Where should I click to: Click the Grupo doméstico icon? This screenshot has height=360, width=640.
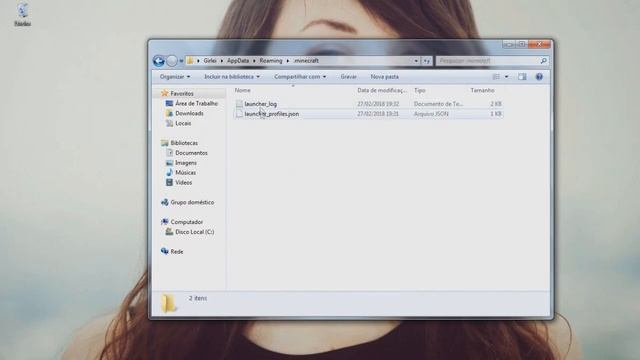[x=164, y=202]
